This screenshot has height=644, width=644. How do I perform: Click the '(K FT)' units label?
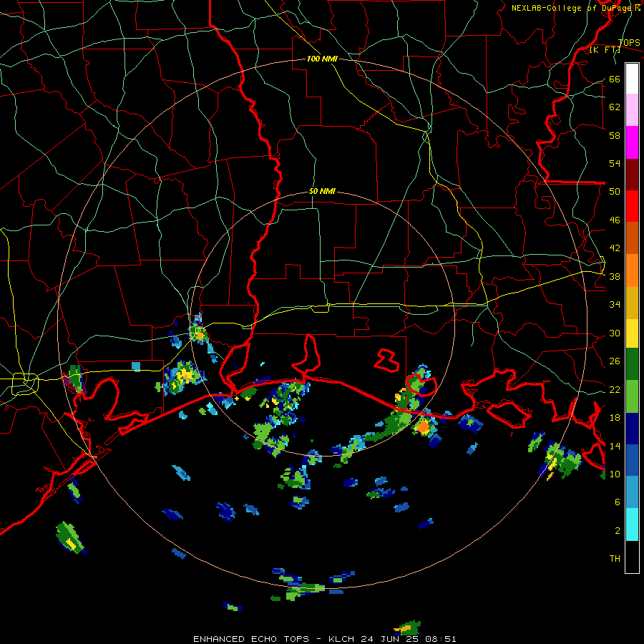pos(605,49)
